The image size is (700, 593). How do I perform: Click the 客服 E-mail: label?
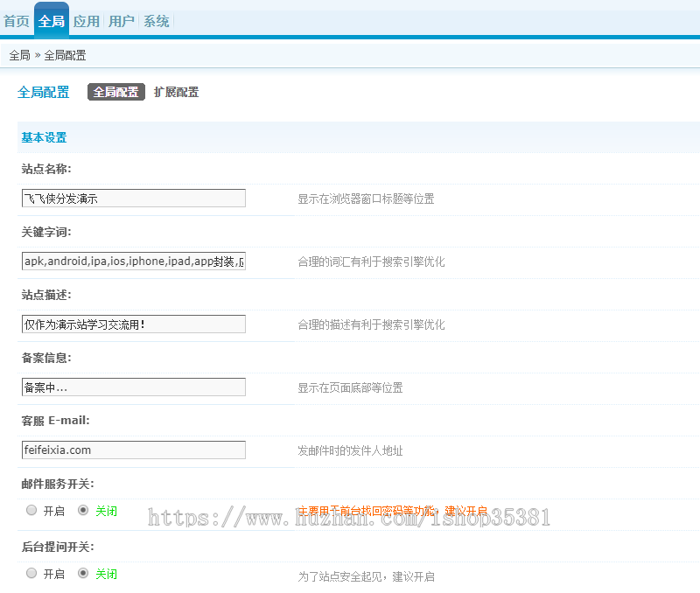tap(56, 421)
